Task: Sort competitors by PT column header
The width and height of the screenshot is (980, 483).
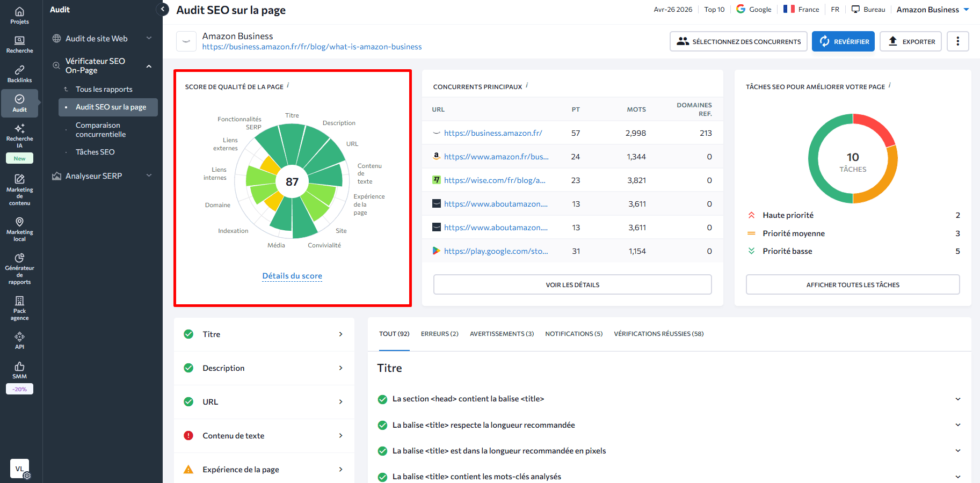Action: click(x=576, y=109)
